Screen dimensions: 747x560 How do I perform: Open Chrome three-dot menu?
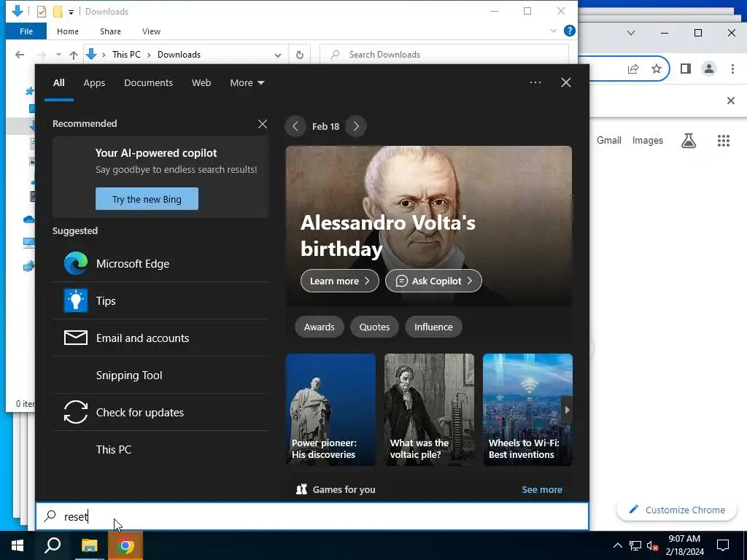coord(732,69)
